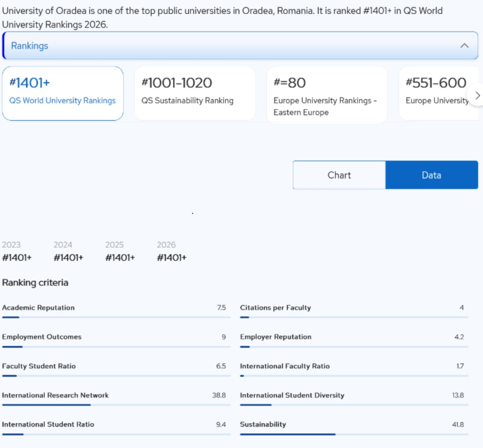Click the Academic Reputation score 7.5
This screenshot has height=448, width=483.
point(222,307)
